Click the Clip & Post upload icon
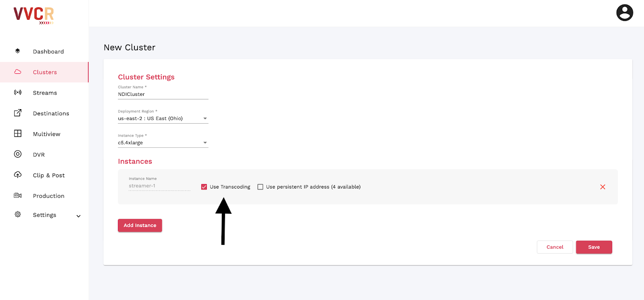Viewport: 644px width, 300px height. pyautogui.click(x=18, y=174)
